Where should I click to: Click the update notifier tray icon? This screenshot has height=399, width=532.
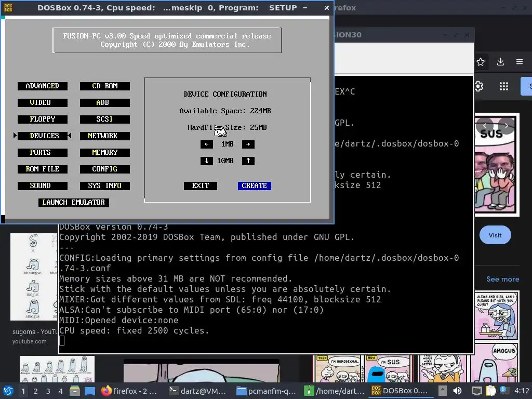point(503,391)
